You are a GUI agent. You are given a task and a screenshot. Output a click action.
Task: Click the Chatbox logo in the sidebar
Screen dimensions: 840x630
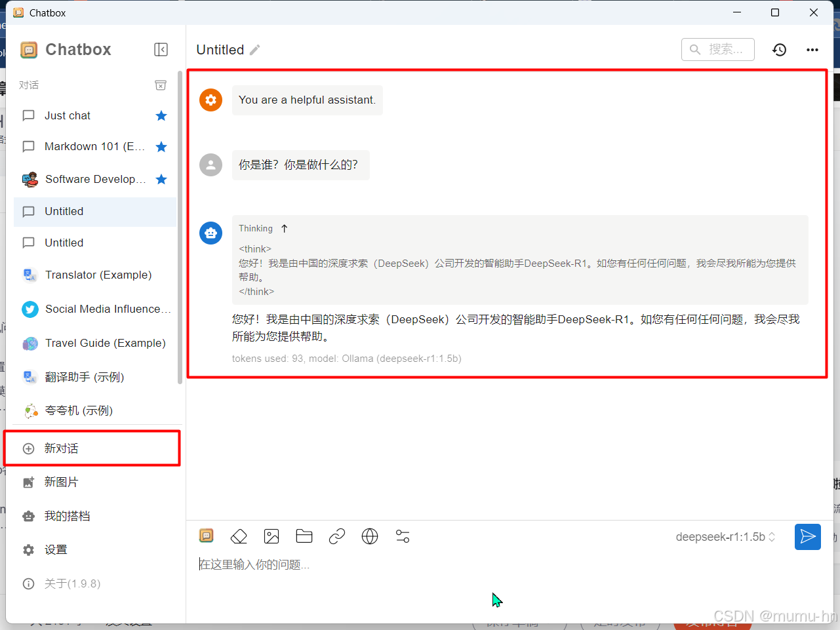pos(29,50)
